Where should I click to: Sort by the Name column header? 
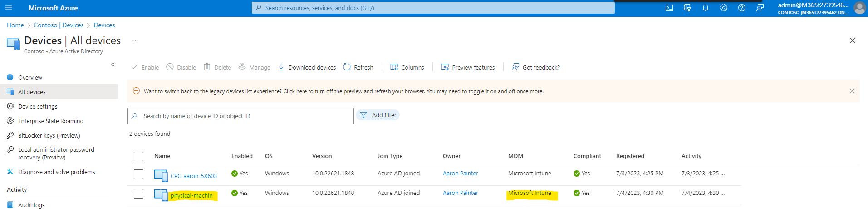click(162, 156)
